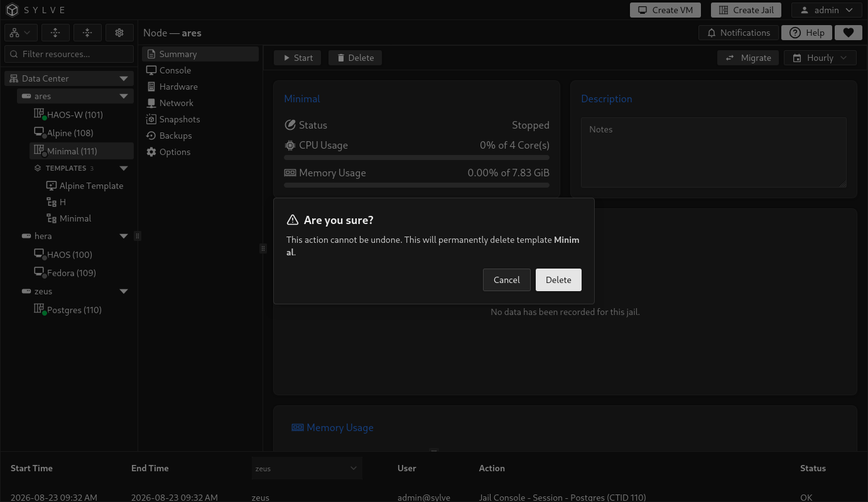
Task: Collapse the Data Center tree node
Action: click(x=124, y=78)
